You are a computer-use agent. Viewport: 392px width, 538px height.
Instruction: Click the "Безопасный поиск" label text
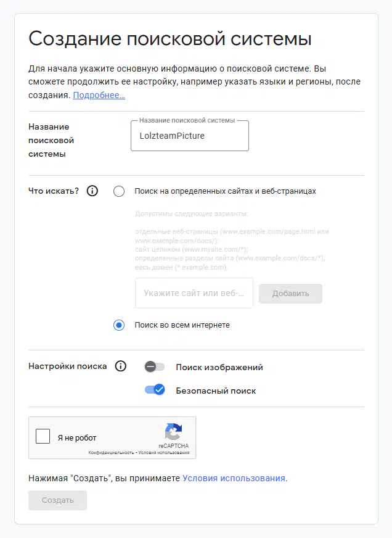[216, 391]
